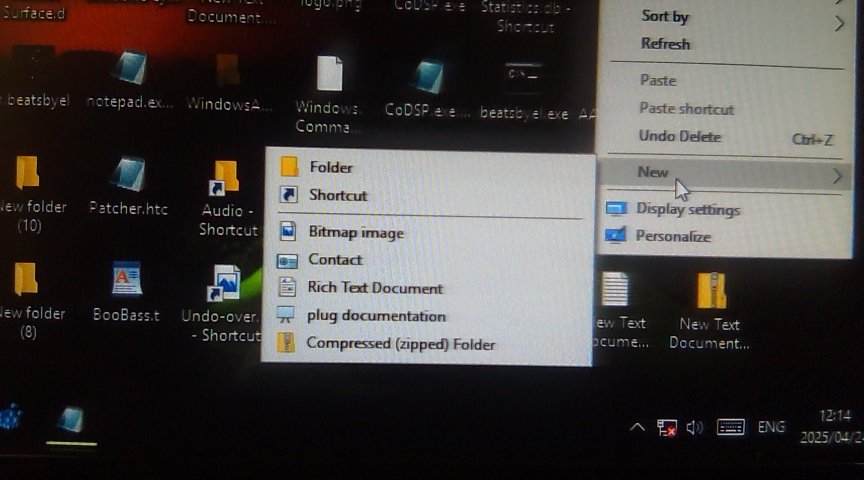The height and width of the screenshot is (480, 864).
Task: Click the Display settings monitor icon
Action: click(616, 208)
